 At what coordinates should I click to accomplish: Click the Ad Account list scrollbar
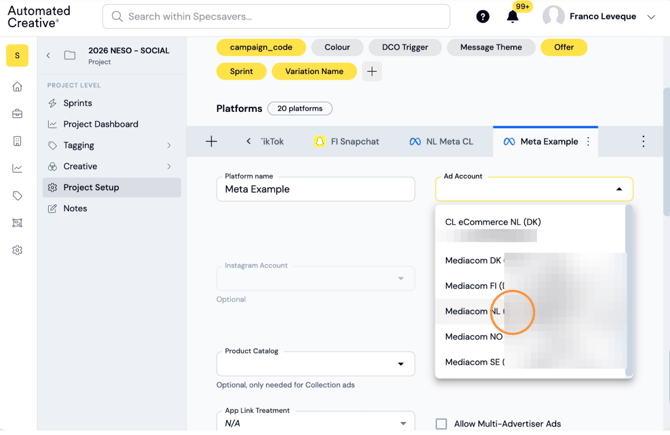(x=629, y=291)
